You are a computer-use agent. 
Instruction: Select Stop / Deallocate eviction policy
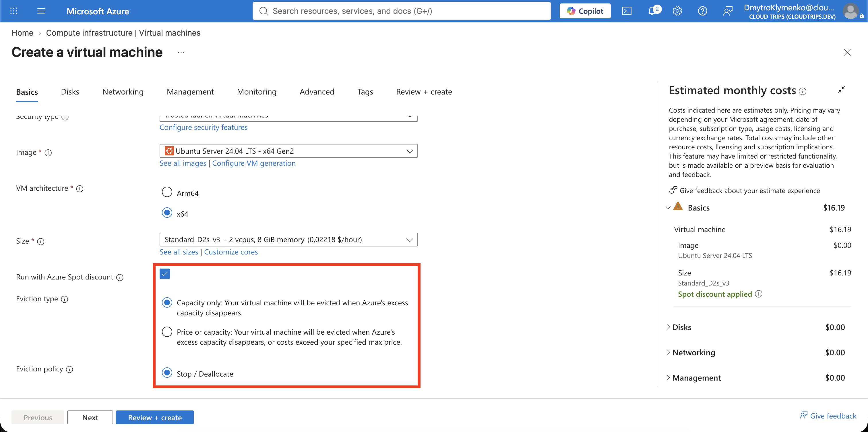click(167, 373)
